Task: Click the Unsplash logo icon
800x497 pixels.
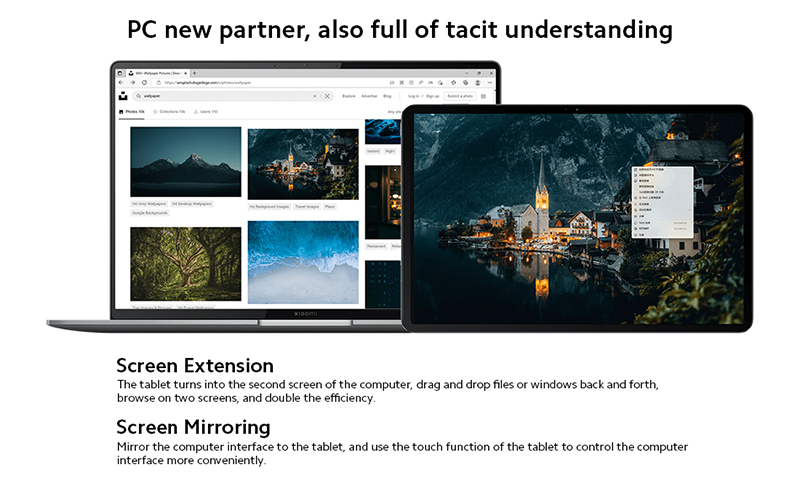Action: tap(123, 96)
